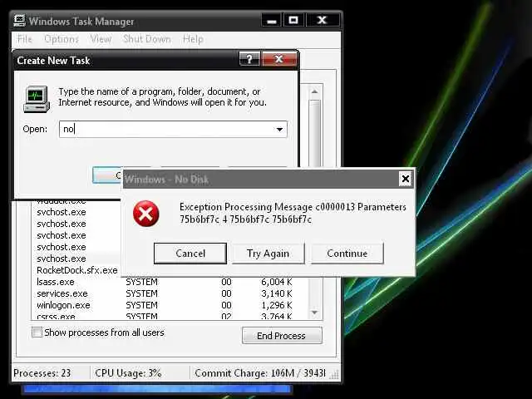
Task: Click the Exception Processing Message text
Action: (x=293, y=213)
